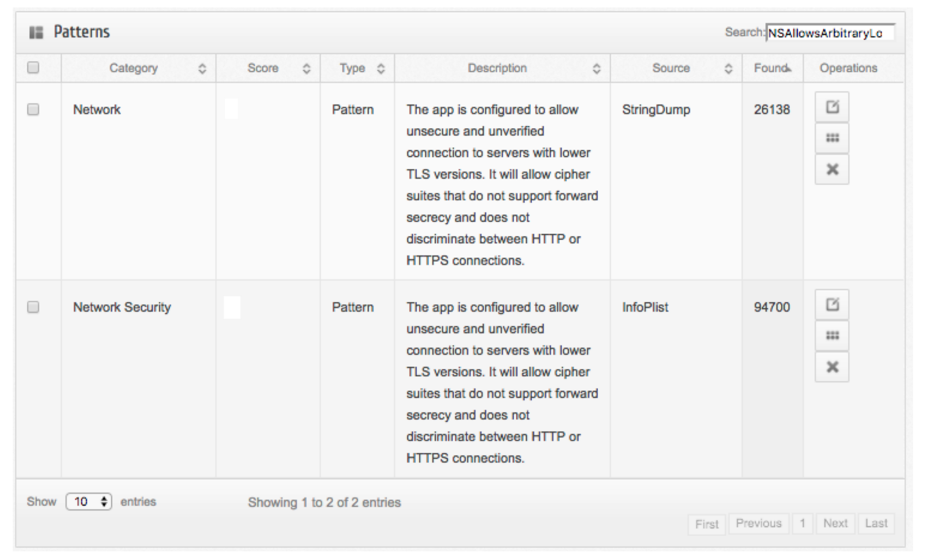Delete the StringDump pattern with the X icon
Screen dimensions: 925x560
pos(832,169)
